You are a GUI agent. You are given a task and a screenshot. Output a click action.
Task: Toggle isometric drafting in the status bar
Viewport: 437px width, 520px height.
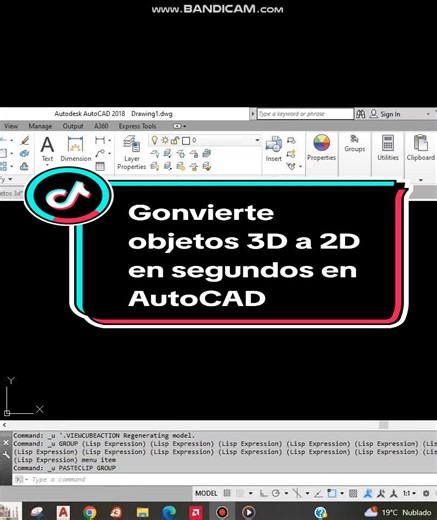click(297, 493)
